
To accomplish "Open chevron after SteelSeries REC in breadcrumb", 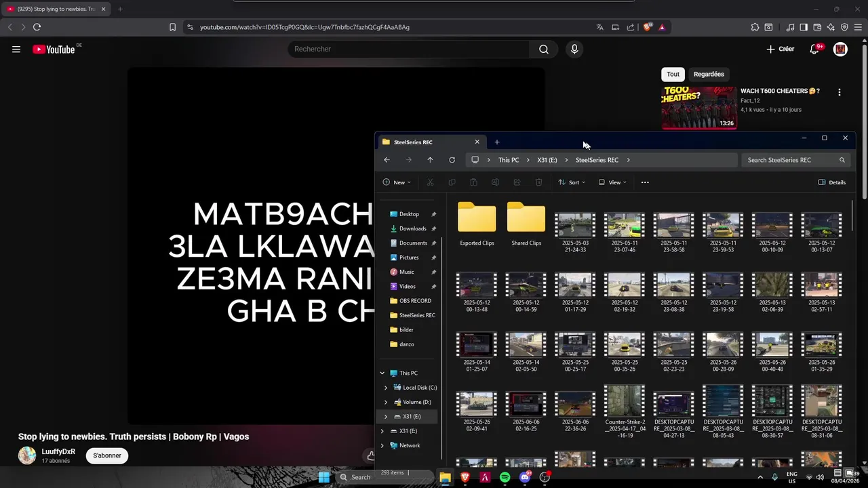I will click(628, 160).
